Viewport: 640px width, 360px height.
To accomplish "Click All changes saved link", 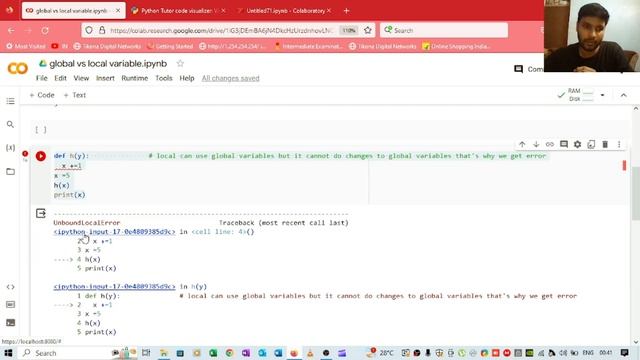I will coord(231,78).
